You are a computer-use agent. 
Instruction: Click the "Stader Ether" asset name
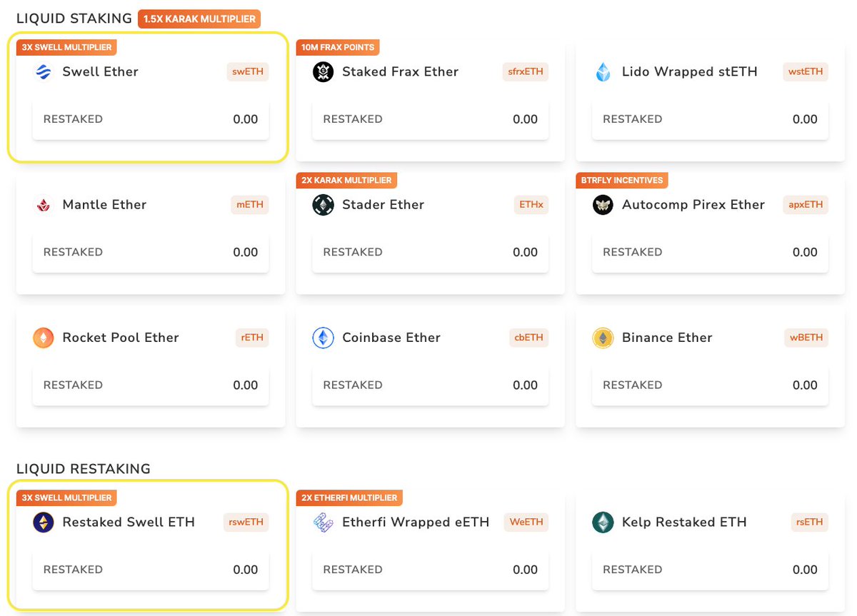click(383, 204)
